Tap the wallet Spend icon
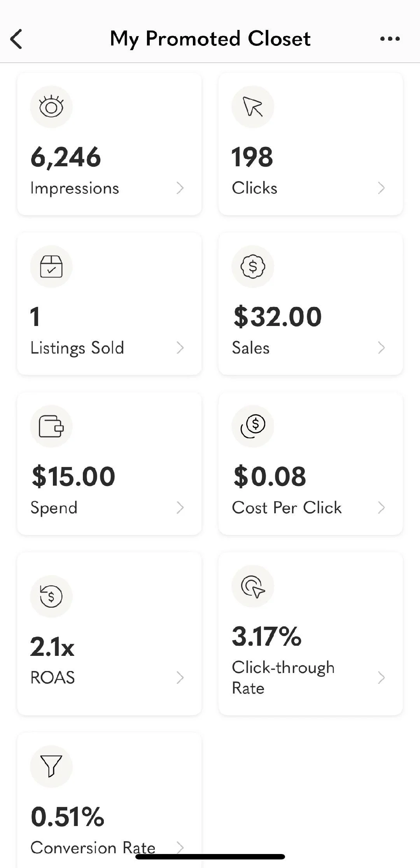Image resolution: width=420 pixels, height=868 pixels. coord(51,426)
